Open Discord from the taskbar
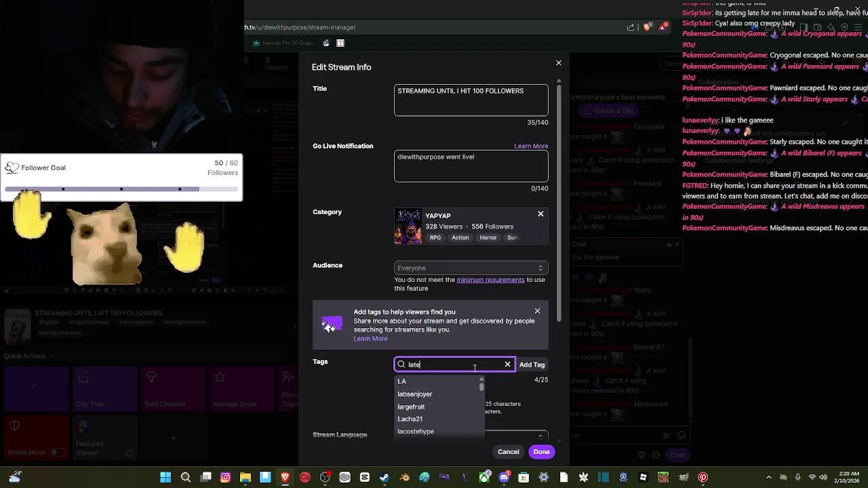Image resolution: width=868 pixels, height=488 pixels. tap(504, 477)
